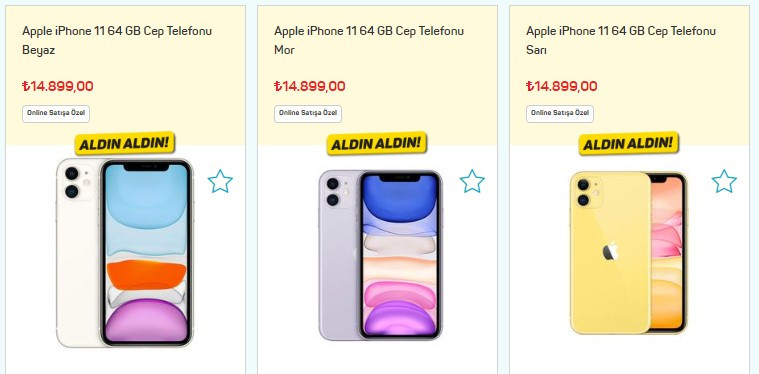Favorite the yellow iPhone 11 with star icon

724,181
